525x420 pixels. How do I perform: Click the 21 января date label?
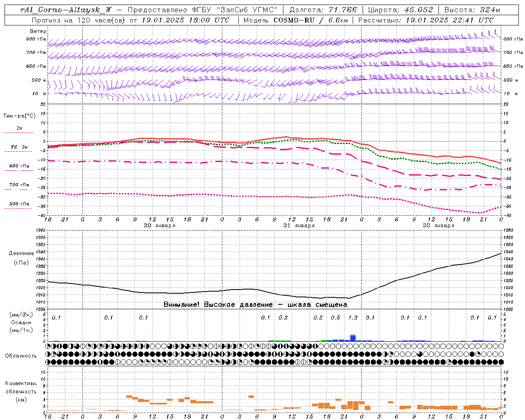pos(299,226)
